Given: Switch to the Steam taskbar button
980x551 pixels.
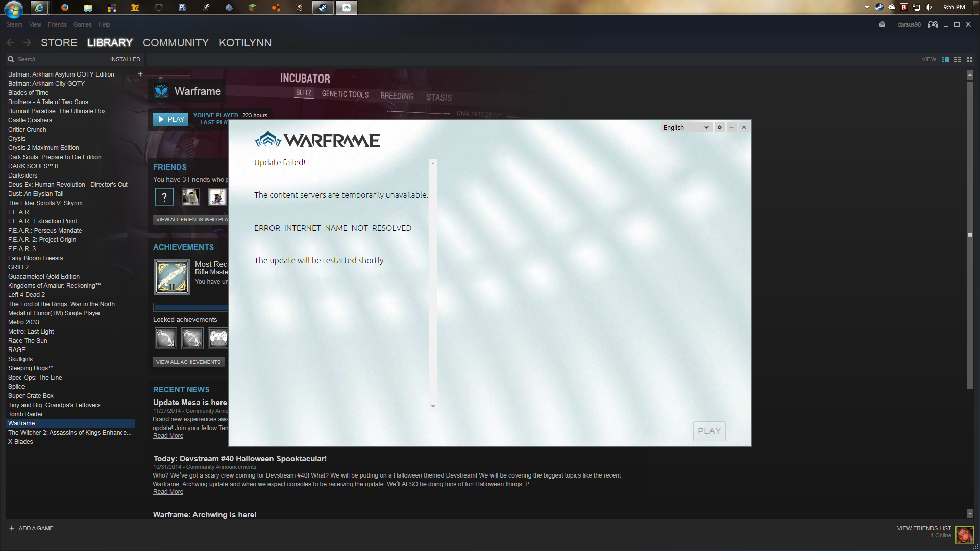Looking at the screenshot, I should [x=323, y=7].
